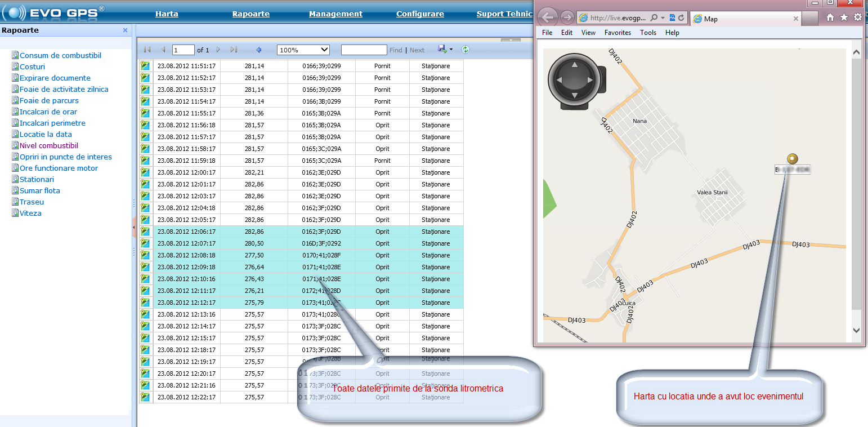This screenshot has width=868, height=427.
Task: Pan map up using the navigation control
Action: click(574, 65)
